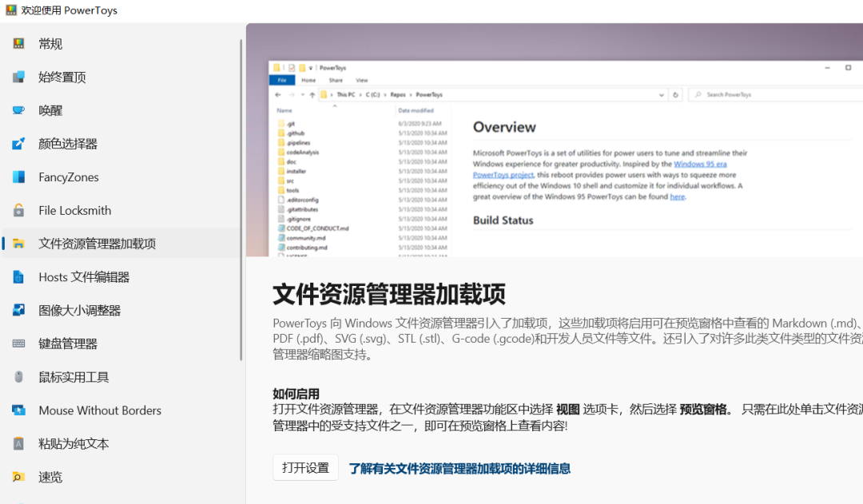The height and width of the screenshot is (504, 863).
Task: Open Mouse Without Borders page
Action: click(121, 411)
